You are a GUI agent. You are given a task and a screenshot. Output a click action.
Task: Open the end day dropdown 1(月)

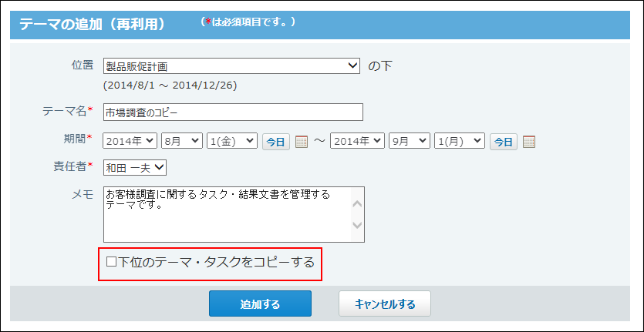tap(460, 141)
